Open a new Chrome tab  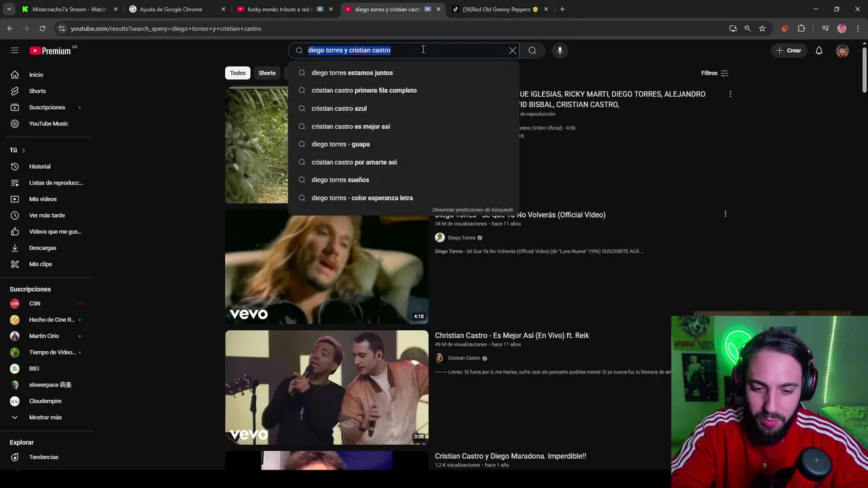(562, 9)
